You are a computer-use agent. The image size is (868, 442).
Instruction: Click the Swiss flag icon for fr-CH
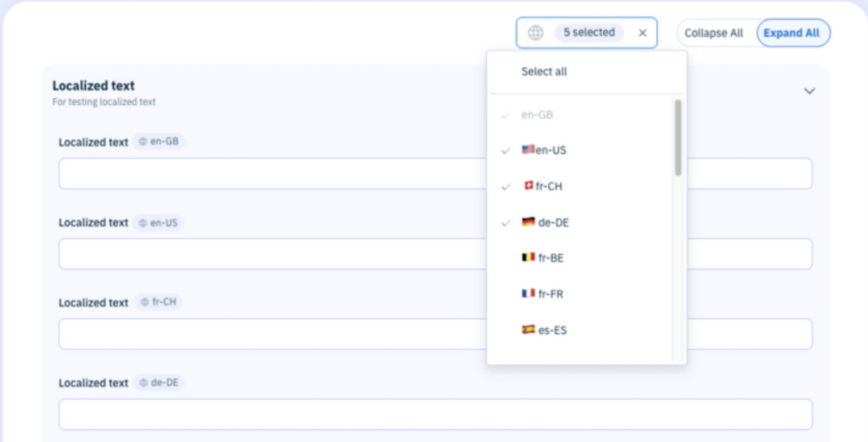528,185
